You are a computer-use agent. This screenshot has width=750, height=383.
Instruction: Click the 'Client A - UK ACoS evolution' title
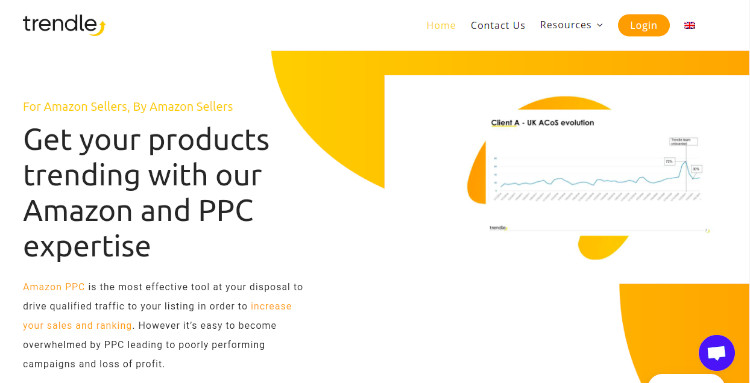point(542,123)
